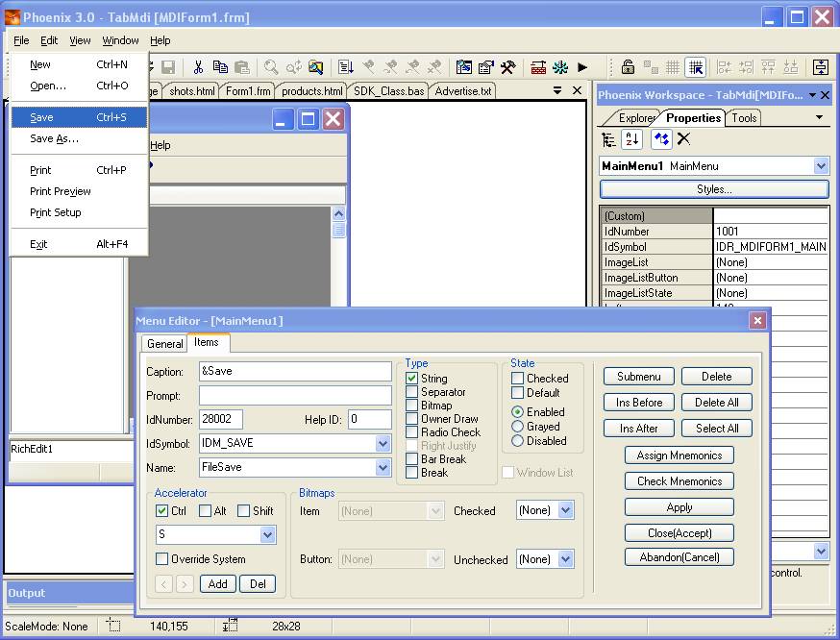Click the X icon in Properties toolbar
Viewport: 840px width, 640px height.
coord(683,139)
